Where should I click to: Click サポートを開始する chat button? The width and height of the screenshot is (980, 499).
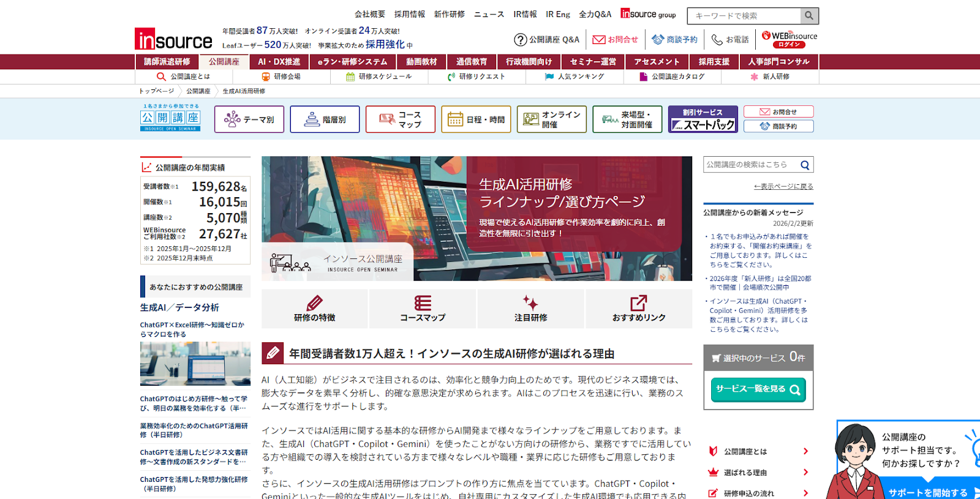[x=928, y=492]
